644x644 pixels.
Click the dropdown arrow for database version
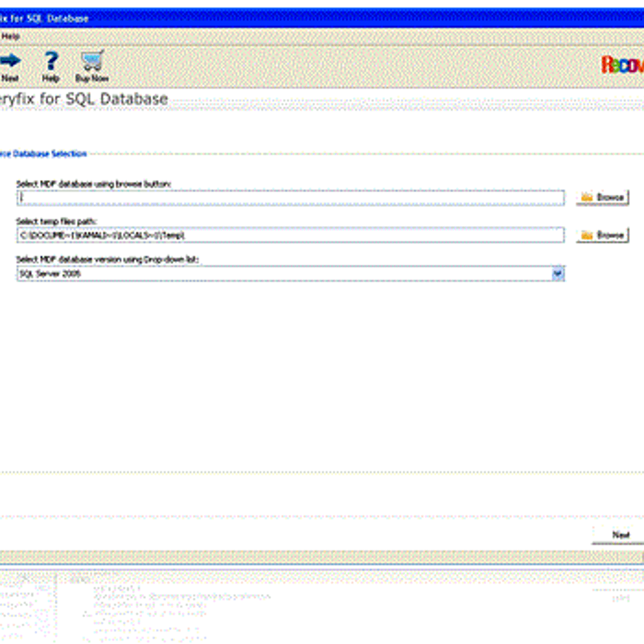[558, 274]
